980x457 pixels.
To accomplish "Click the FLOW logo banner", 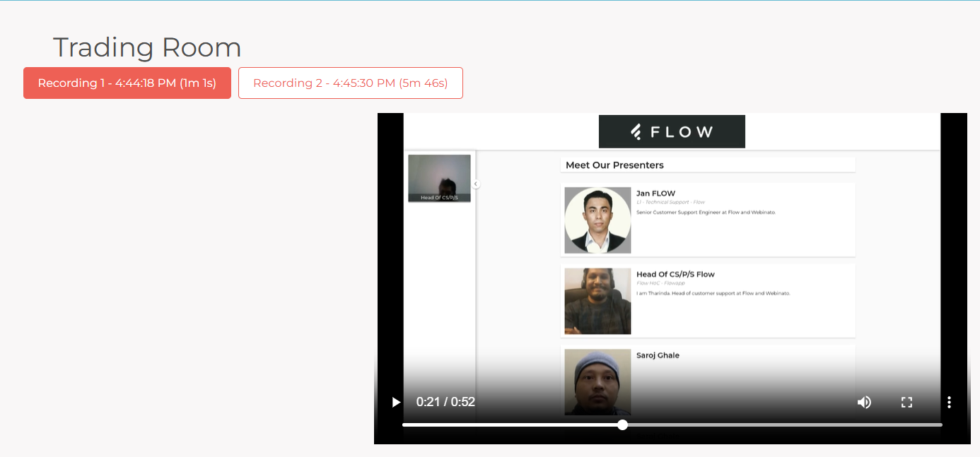I will click(x=672, y=131).
